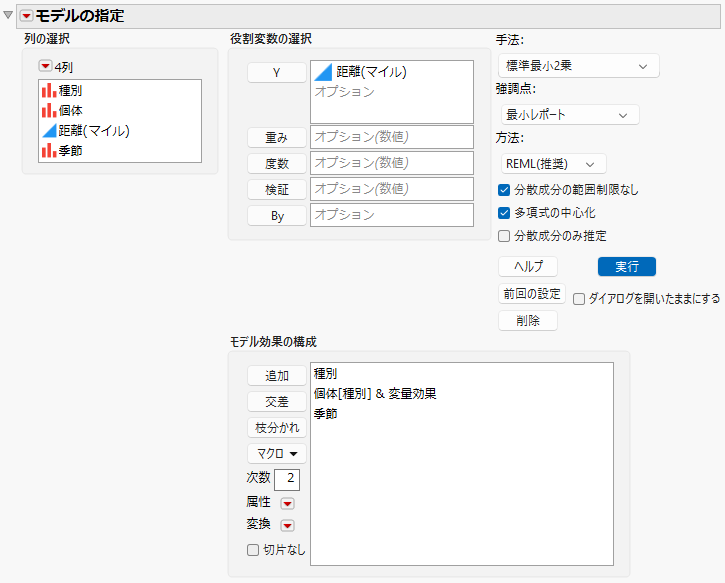Open the 変換 red triangle menu

point(287,525)
